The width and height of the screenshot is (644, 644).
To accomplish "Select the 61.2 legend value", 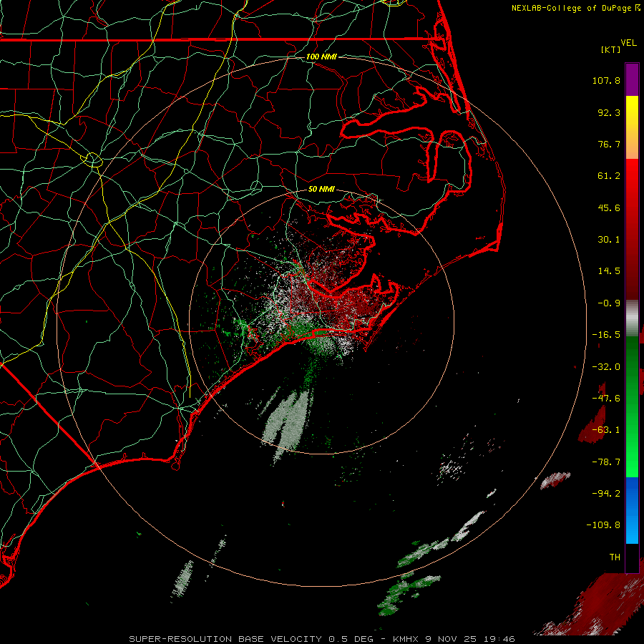I will [609, 176].
